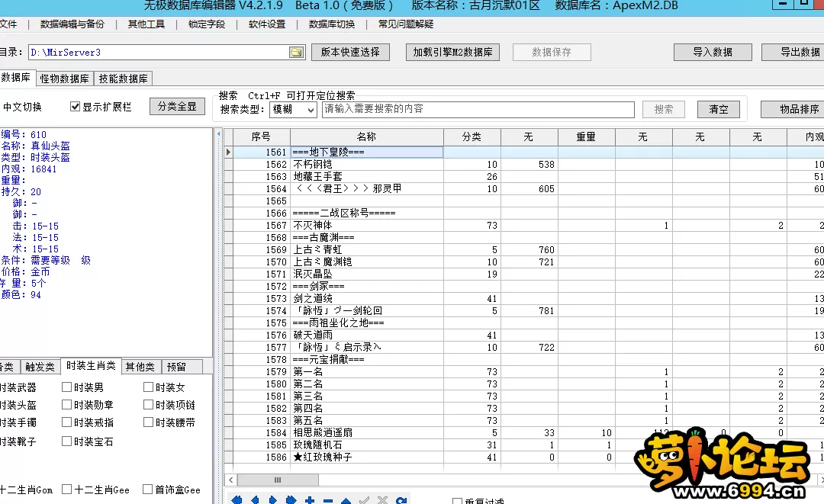Check the 时装男 checkbox

[x=66, y=387]
